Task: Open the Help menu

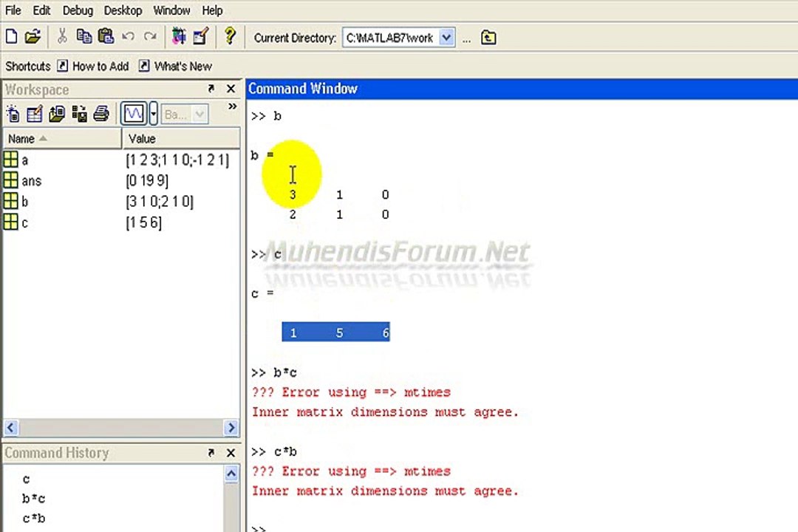Action: point(212,10)
